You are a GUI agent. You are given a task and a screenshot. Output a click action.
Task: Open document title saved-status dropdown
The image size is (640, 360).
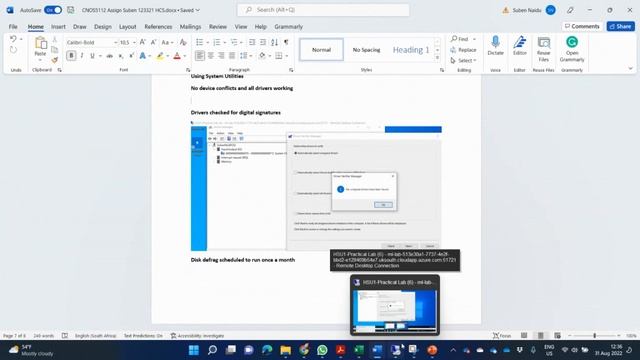click(198, 10)
